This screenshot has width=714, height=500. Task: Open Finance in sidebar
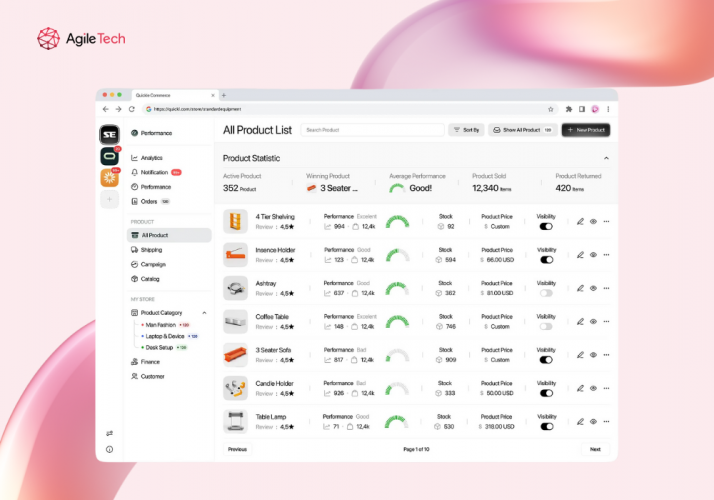tap(145, 362)
